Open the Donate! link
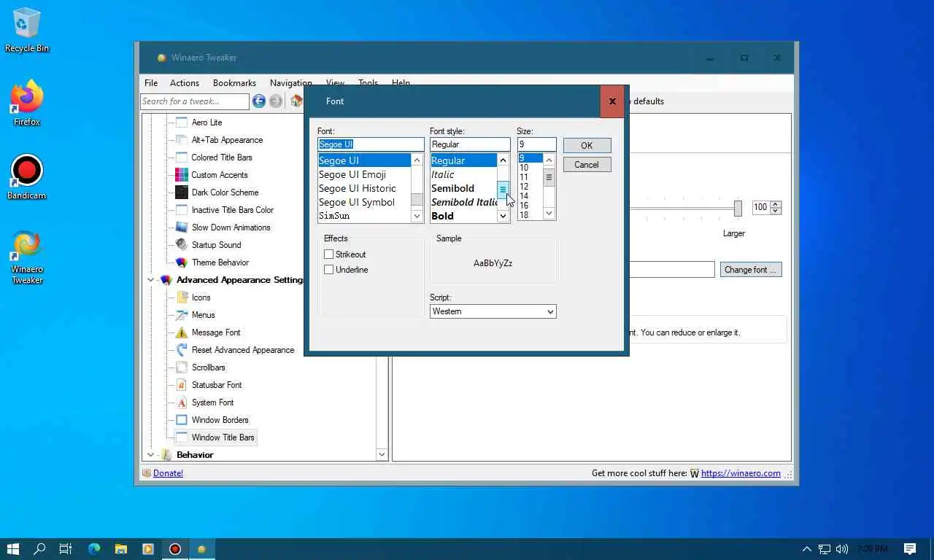This screenshot has height=560, width=934. click(168, 473)
